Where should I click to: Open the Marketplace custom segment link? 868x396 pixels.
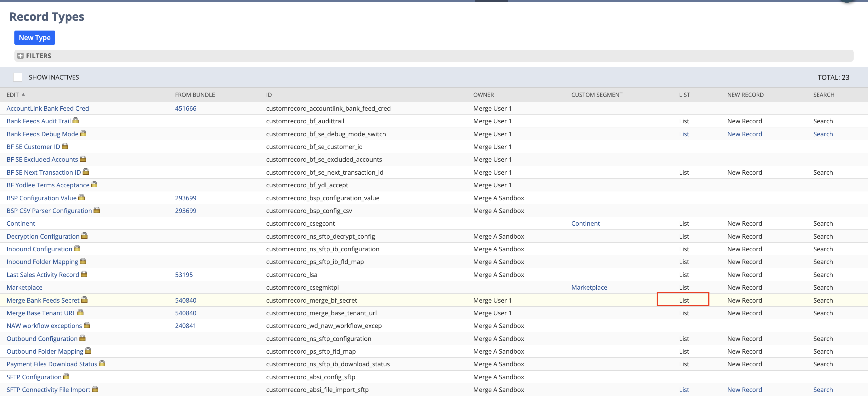coord(589,287)
